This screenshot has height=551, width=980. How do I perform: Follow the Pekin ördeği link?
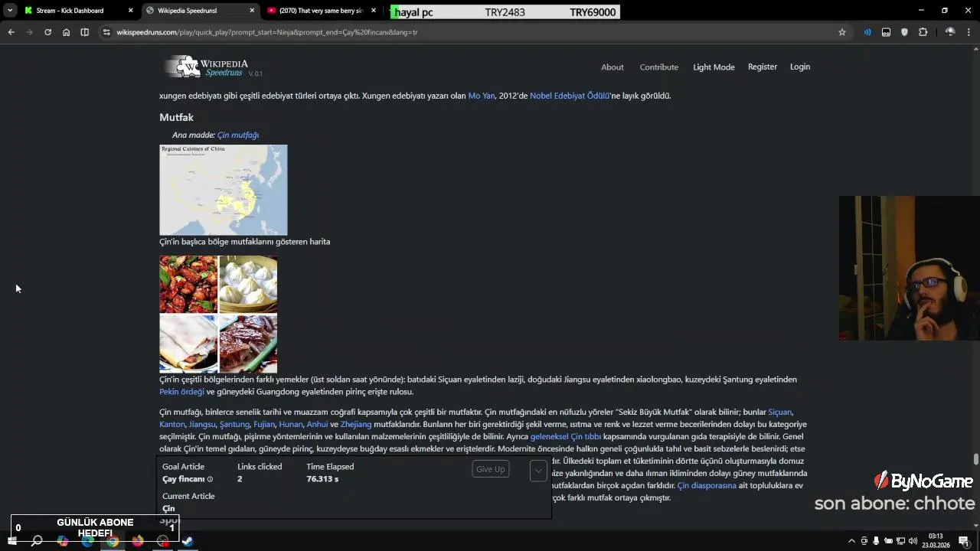[181, 392]
